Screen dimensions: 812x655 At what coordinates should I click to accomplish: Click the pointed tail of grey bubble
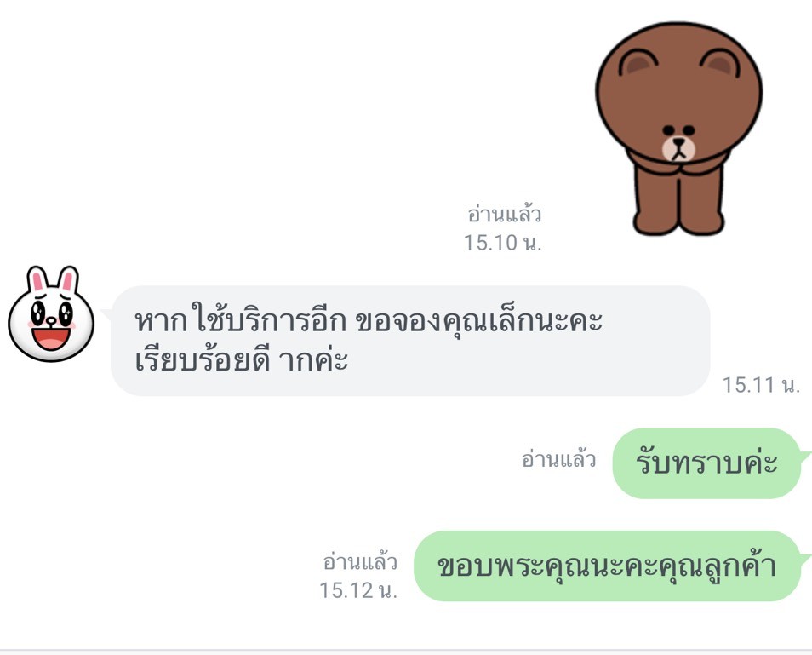[x=106, y=313]
